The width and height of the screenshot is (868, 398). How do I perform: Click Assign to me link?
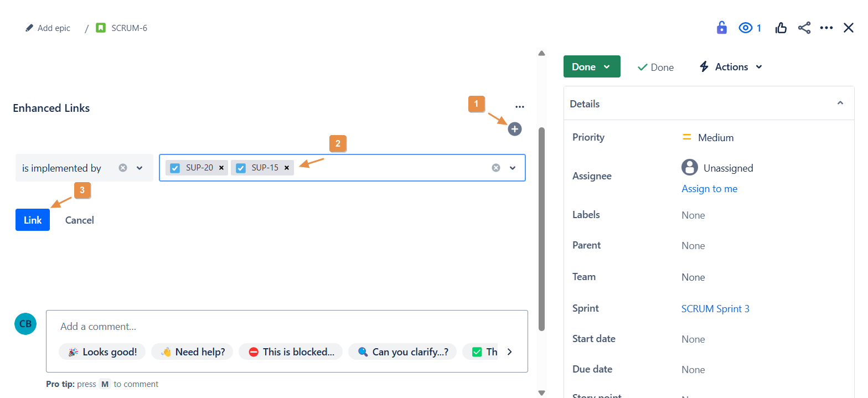(x=709, y=189)
